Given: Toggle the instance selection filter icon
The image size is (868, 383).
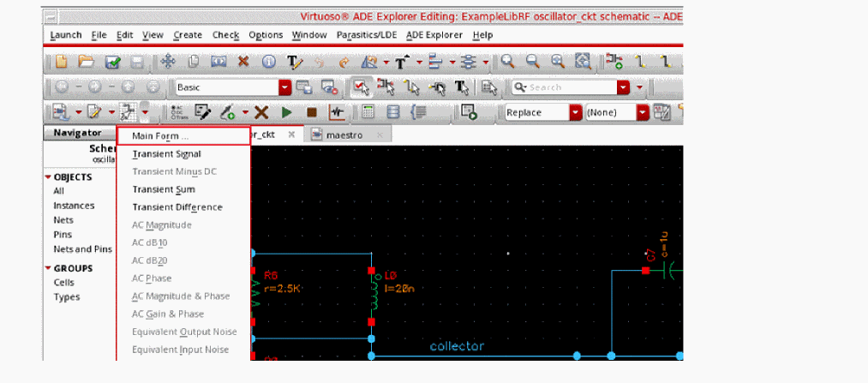Looking at the screenshot, I should (x=386, y=87).
